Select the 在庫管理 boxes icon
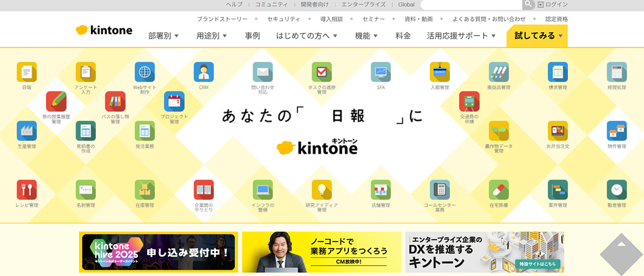Screen dimensions: 644x276 point(145,190)
